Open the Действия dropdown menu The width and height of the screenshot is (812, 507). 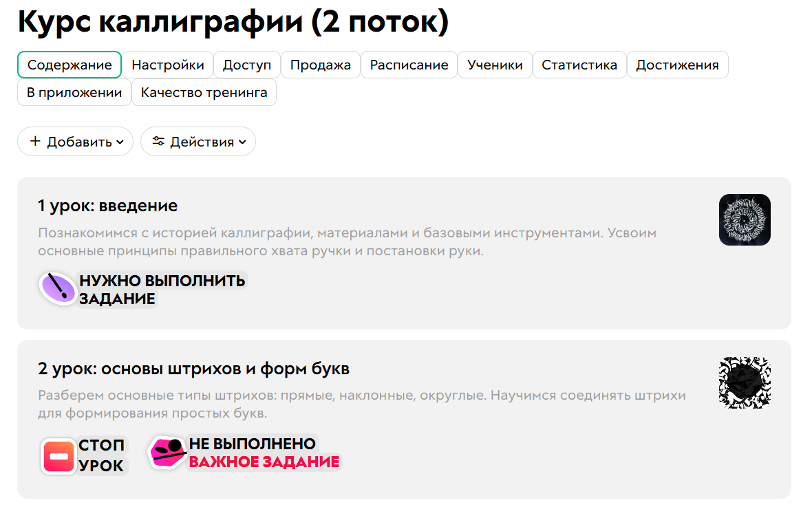[198, 141]
